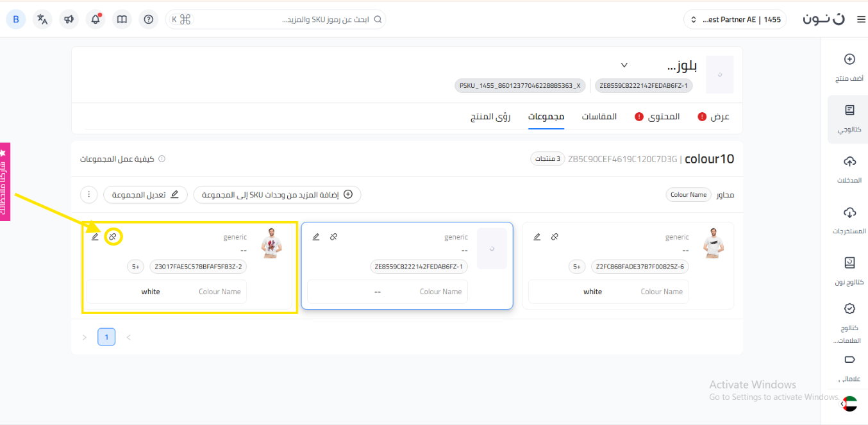The height and width of the screenshot is (425, 868).
Task: Click add more SKUs to group button
Action: 277,194
